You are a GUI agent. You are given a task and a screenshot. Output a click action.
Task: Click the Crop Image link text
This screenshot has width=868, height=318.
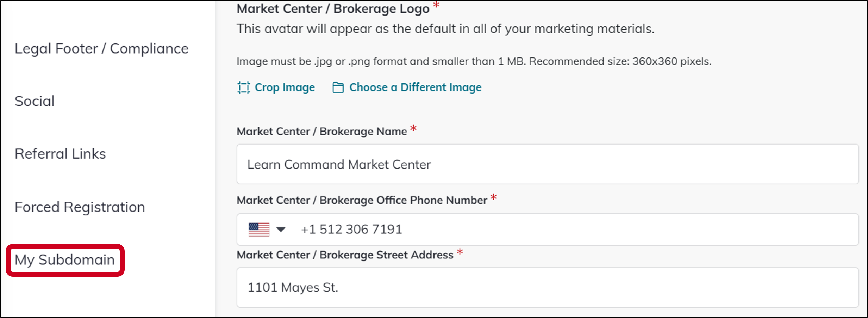[x=285, y=87]
